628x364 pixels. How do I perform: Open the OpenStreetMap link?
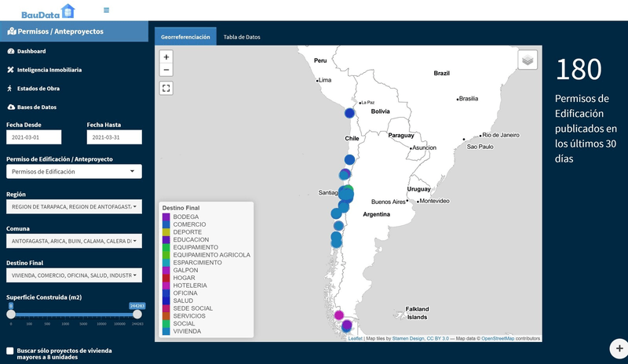point(498,338)
